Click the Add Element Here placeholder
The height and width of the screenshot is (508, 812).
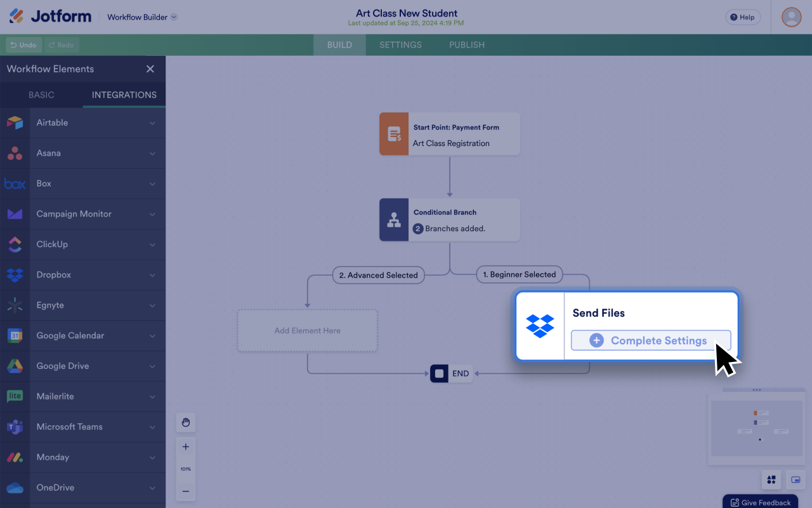coord(308,331)
